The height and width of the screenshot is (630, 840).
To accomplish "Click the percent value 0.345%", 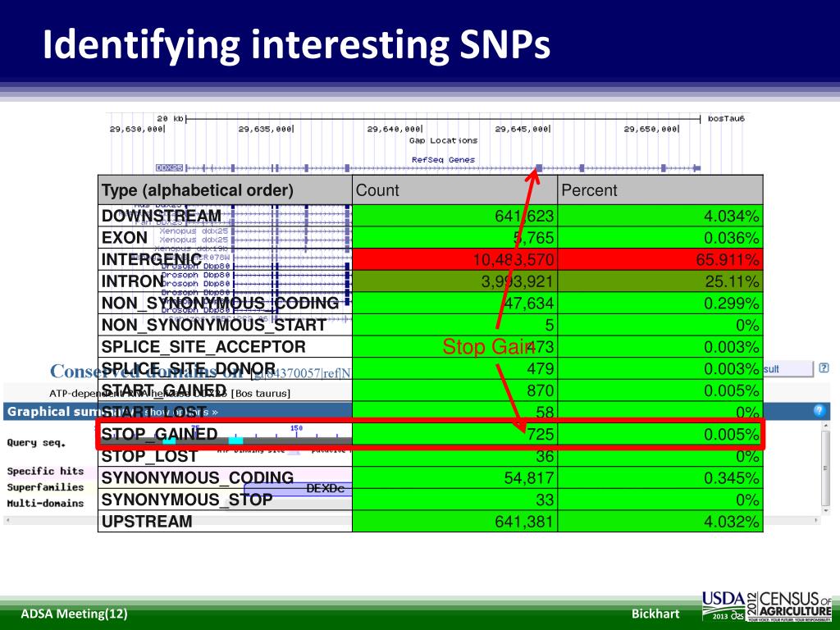I will (x=731, y=478).
